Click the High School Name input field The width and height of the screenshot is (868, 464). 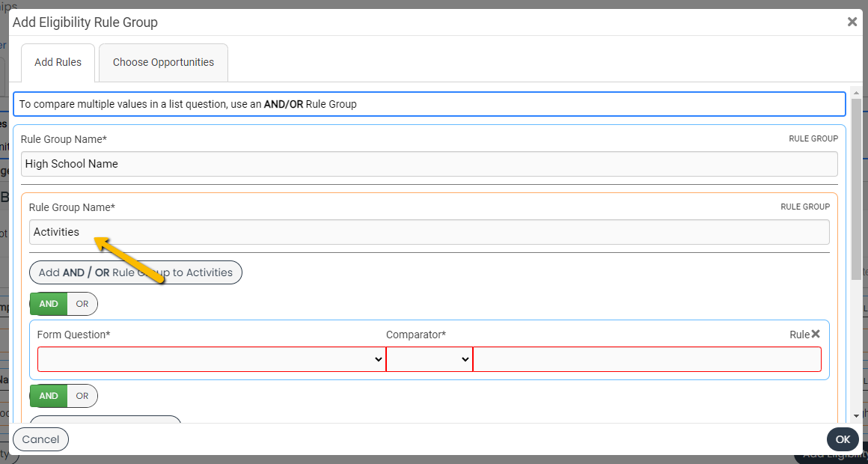tap(429, 164)
